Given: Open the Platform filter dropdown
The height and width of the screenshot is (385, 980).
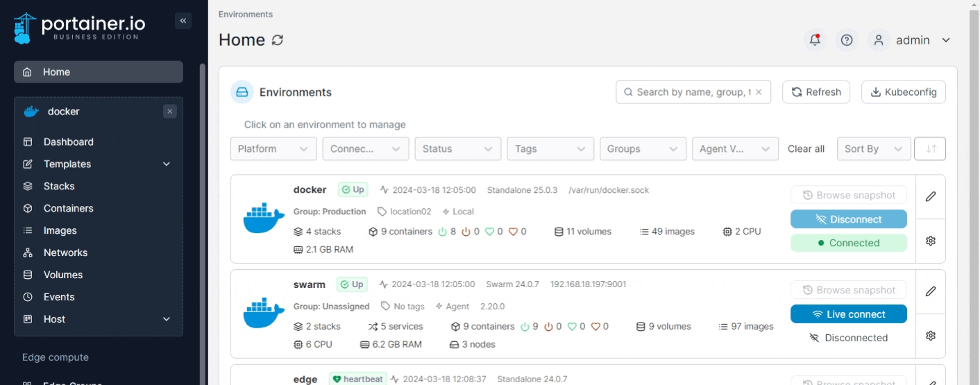Looking at the screenshot, I should tap(273, 148).
